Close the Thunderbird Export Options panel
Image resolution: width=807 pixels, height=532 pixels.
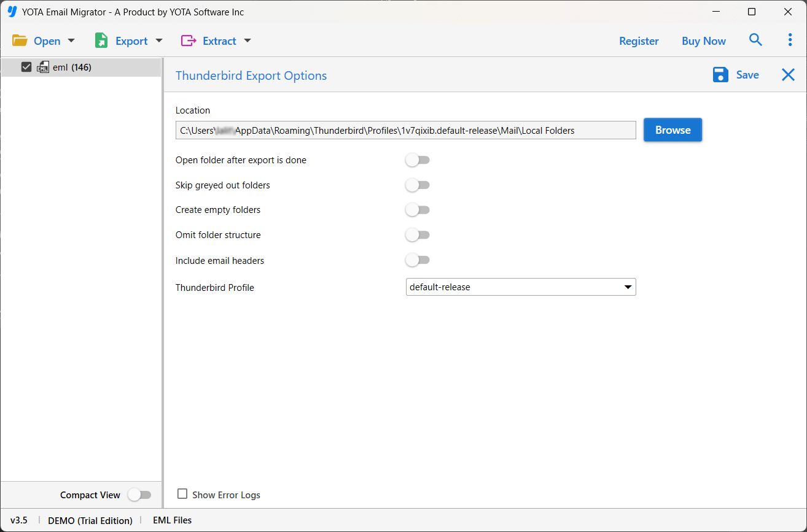[x=788, y=74]
